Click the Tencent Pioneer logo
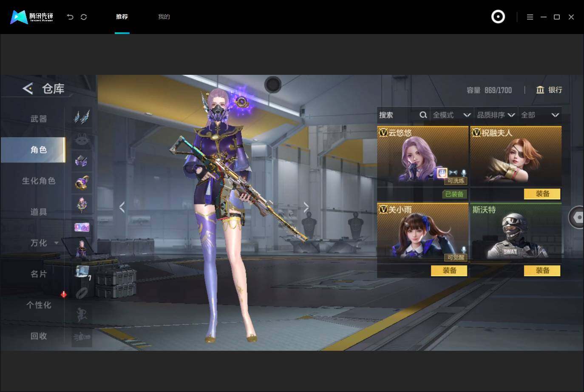Viewport: 584px width, 392px height. click(x=32, y=17)
